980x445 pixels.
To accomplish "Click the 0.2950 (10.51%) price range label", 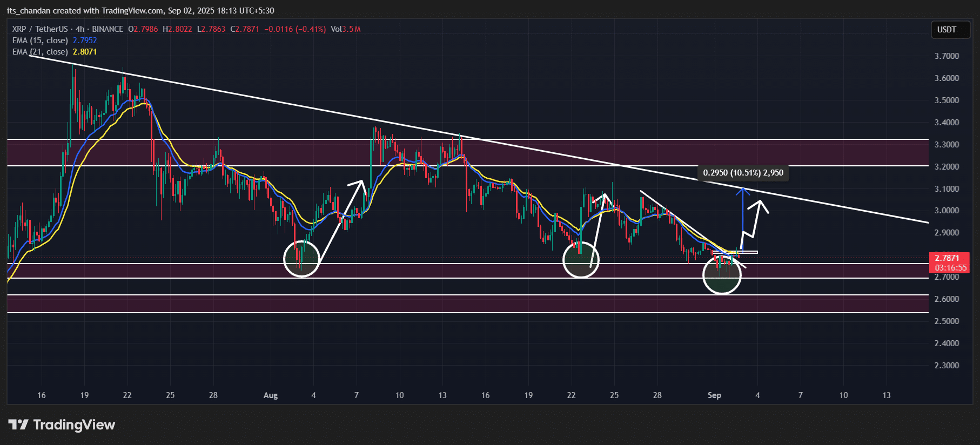I will pyautogui.click(x=743, y=173).
